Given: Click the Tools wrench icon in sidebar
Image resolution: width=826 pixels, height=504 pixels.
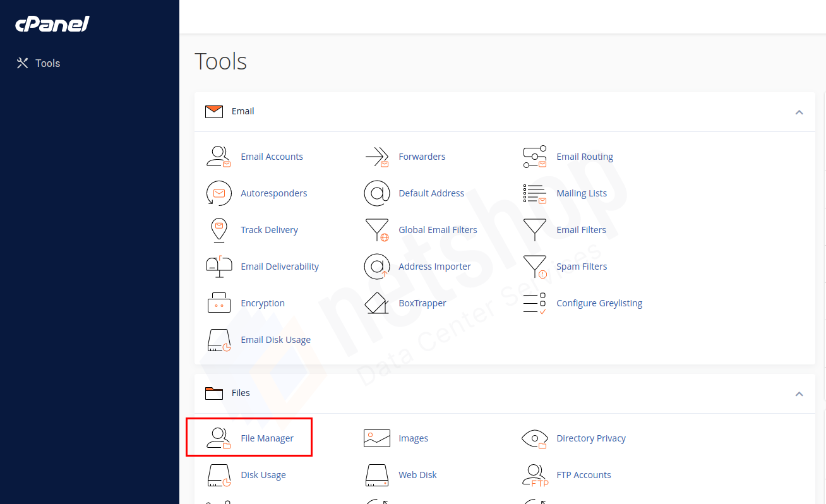Looking at the screenshot, I should [23, 63].
